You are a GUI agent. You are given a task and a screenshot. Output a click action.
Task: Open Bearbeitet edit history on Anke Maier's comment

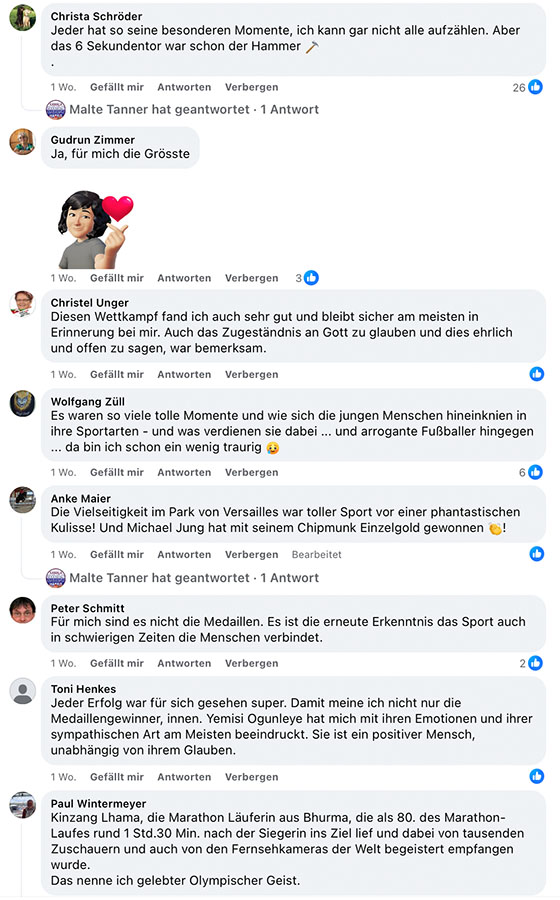[317, 554]
